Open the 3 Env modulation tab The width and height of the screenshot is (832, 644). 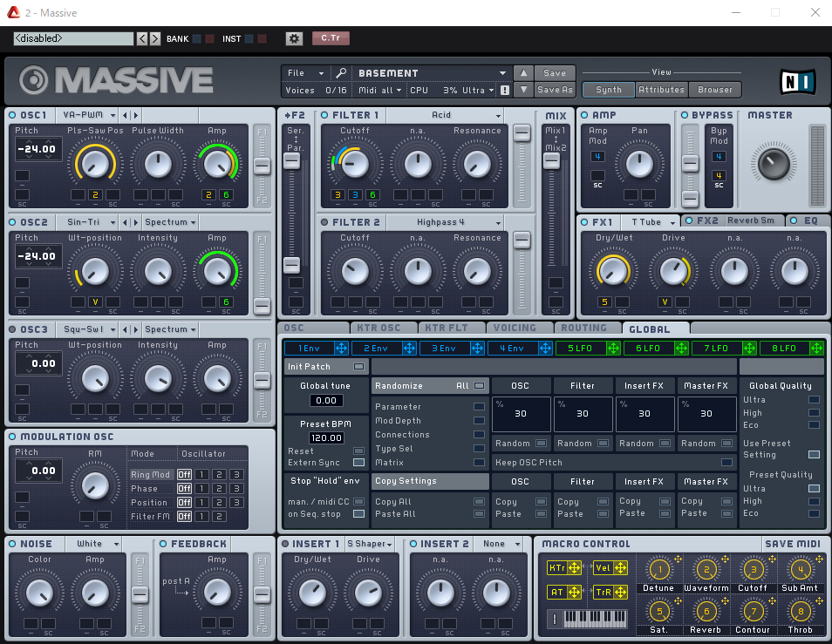point(444,349)
